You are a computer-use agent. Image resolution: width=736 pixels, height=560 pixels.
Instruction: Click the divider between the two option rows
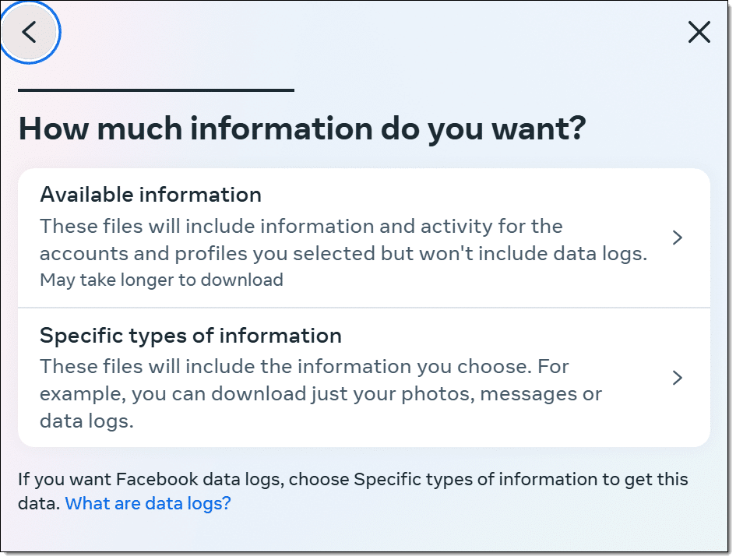(364, 308)
